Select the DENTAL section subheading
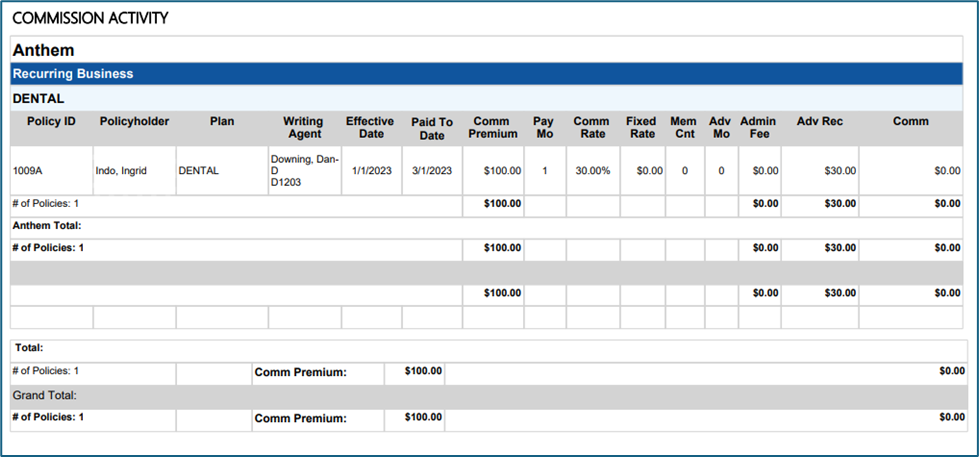Image resolution: width=979 pixels, height=457 pixels. click(38, 99)
